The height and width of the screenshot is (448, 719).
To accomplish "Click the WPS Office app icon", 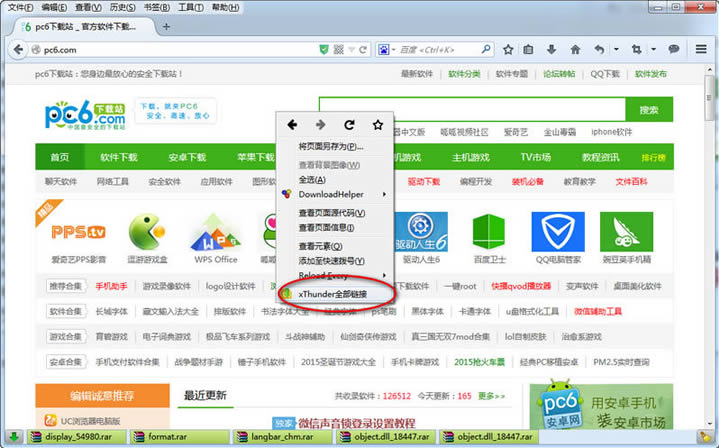I will click(x=216, y=232).
